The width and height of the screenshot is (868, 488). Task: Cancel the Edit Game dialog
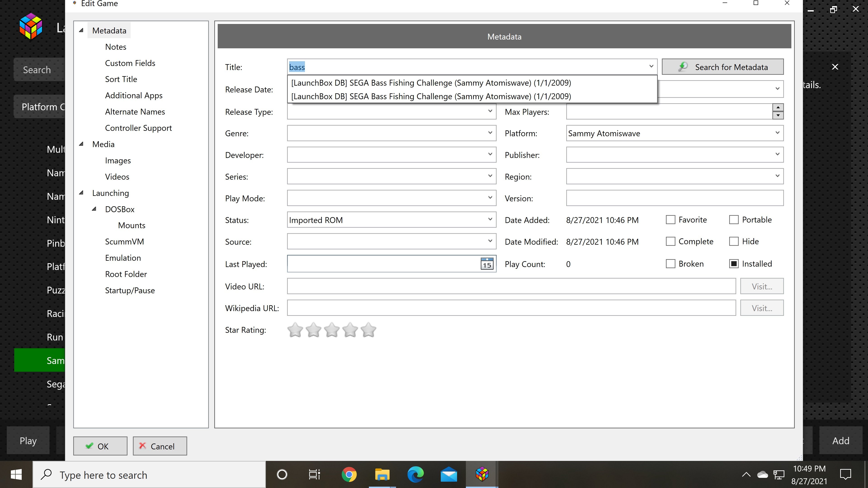tap(160, 446)
